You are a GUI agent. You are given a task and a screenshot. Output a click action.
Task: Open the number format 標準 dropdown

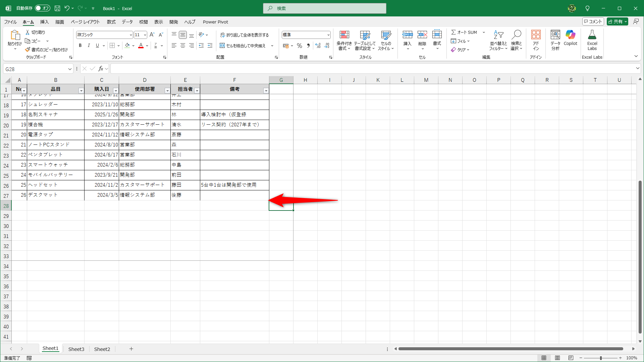click(328, 35)
